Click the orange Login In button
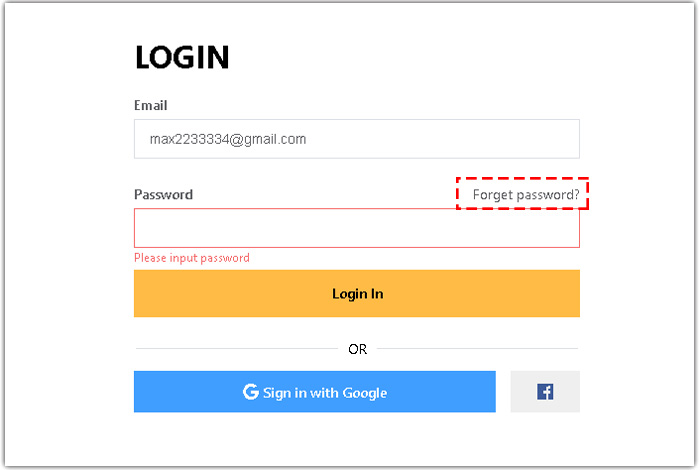 tap(357, 293)
